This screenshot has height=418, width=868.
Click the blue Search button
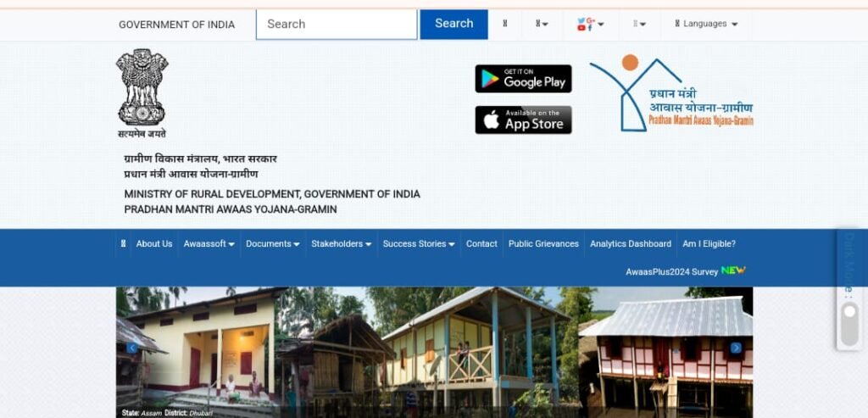point(454,24)
